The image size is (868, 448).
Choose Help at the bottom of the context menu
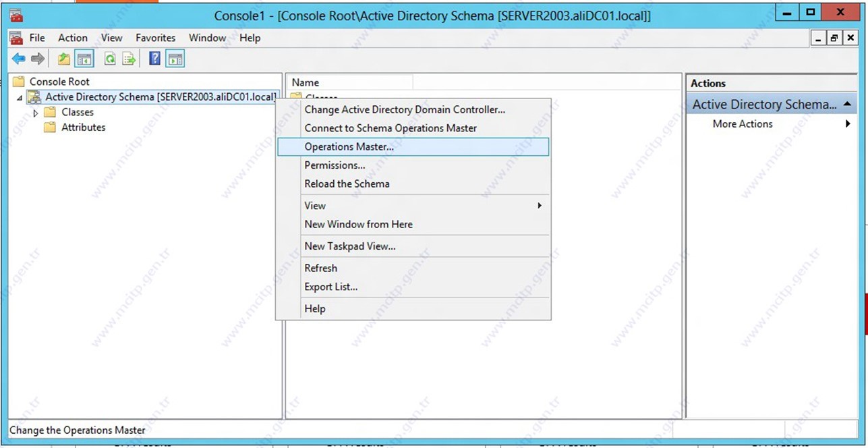414,309
